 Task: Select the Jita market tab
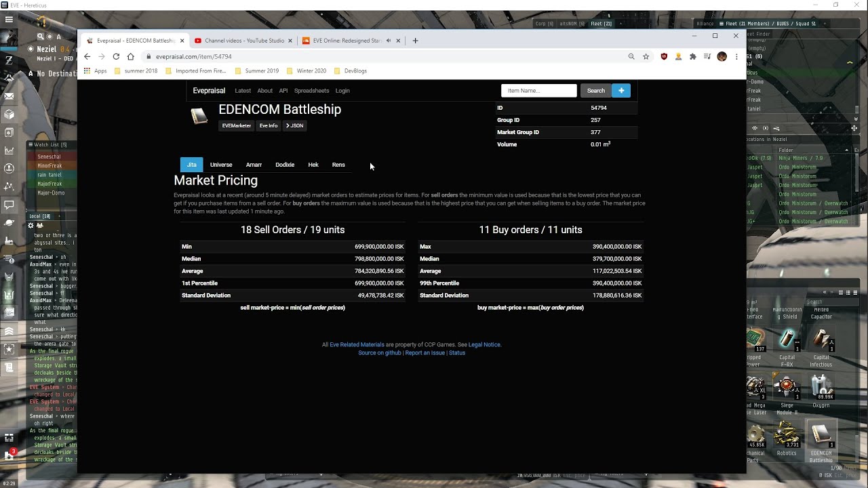click(x=192, y=165)
